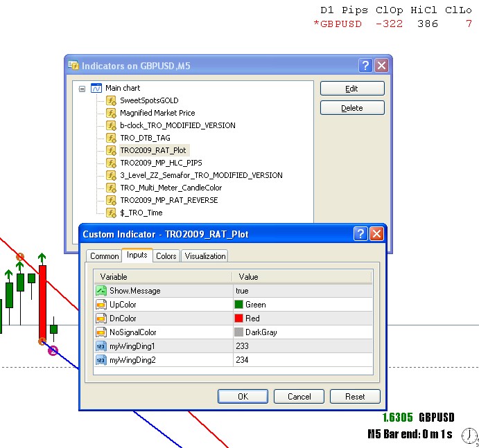Switch to the Colors tab
This screenshot has height=448, width=479.
pyautogui.click(x=166, y=256)
